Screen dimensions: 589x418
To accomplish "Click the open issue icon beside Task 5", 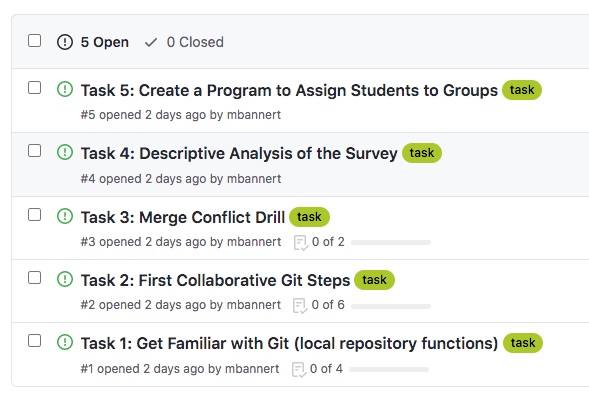I will coord(65,89).
